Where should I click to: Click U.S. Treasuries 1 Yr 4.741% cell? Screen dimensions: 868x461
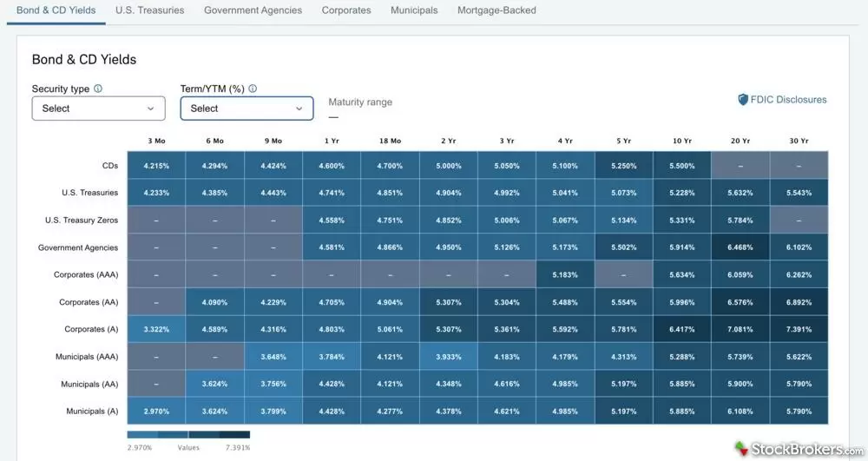coord(332,193)
